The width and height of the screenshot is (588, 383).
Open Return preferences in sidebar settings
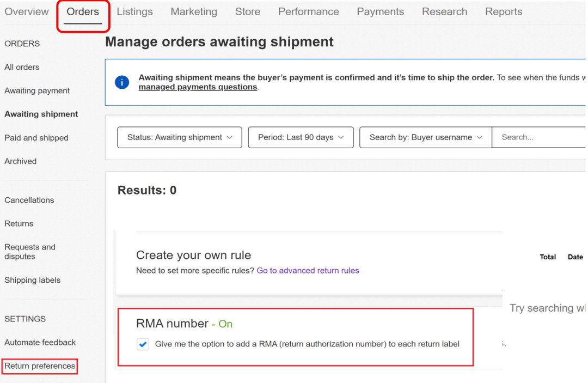click(x=40, y=366)
